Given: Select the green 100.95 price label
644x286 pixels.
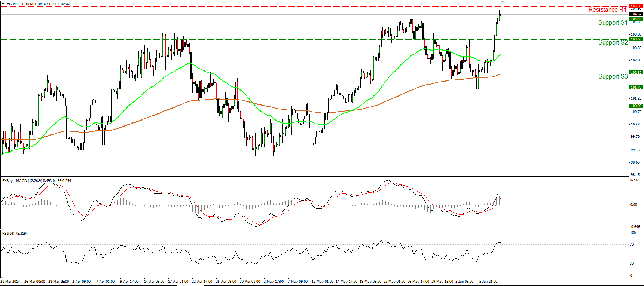Looking at the screenshot, I should (x=636, y=106).
